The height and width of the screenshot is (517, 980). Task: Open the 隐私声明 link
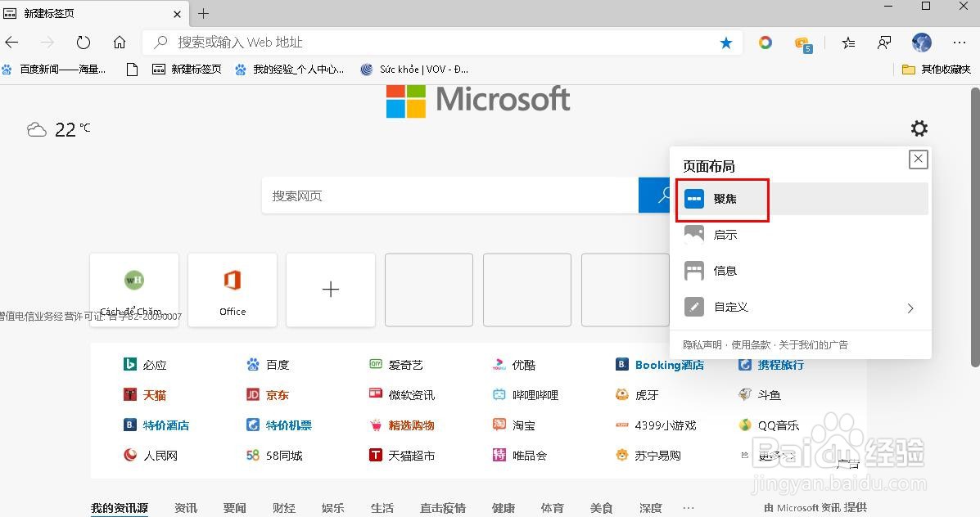click(702, 344)
